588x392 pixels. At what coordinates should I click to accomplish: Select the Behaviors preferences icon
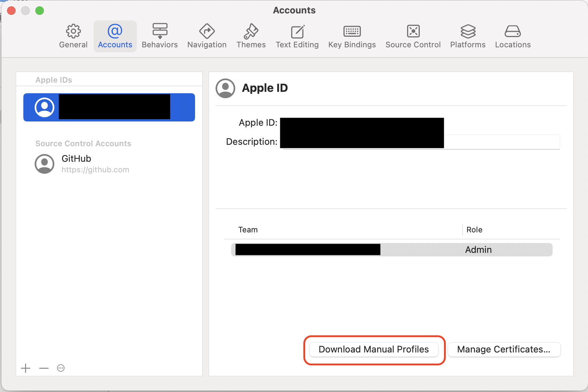160,31
